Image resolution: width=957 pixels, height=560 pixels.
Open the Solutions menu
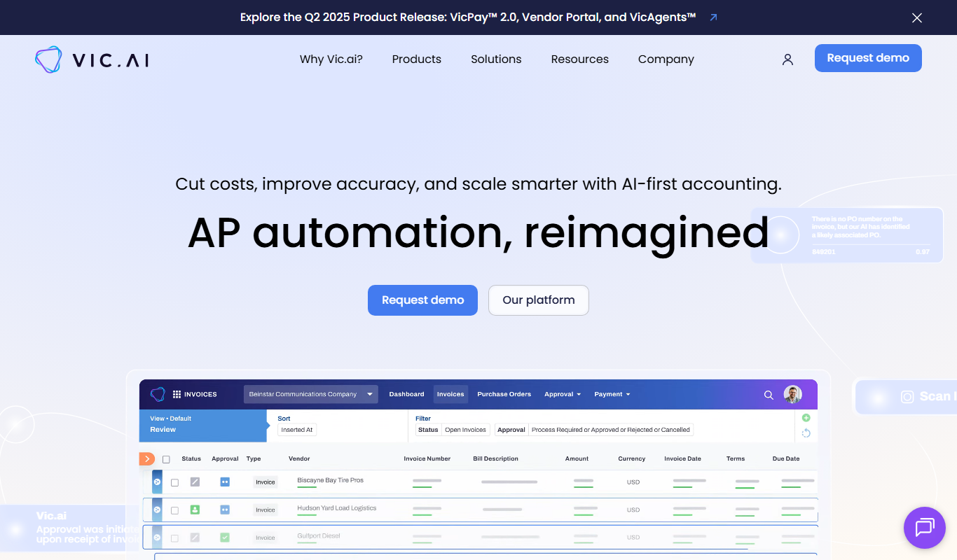tap(496, 59)
